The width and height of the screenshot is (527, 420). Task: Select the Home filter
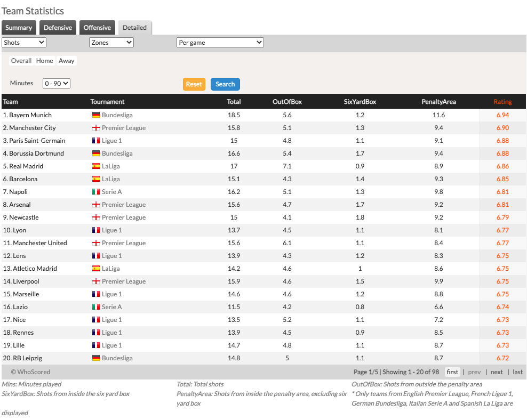[x=45, y=61]
